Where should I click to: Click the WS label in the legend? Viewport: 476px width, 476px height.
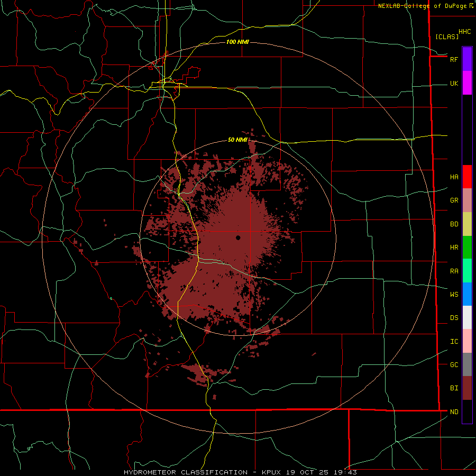click(x=454, y=295)
